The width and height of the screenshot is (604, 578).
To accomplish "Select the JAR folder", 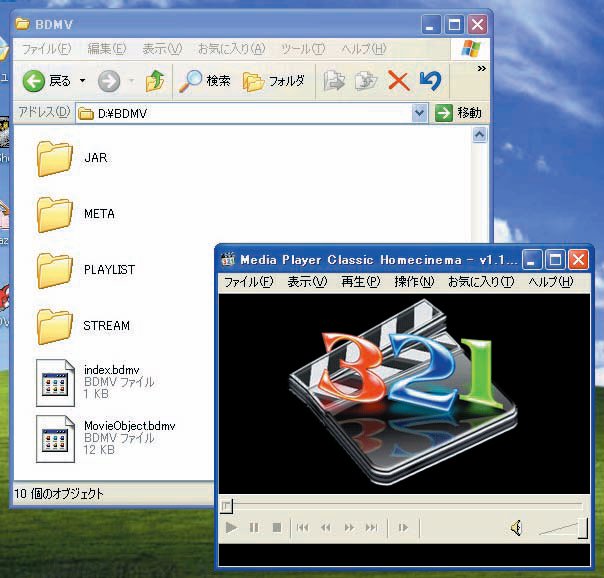I will click(55, 158).
